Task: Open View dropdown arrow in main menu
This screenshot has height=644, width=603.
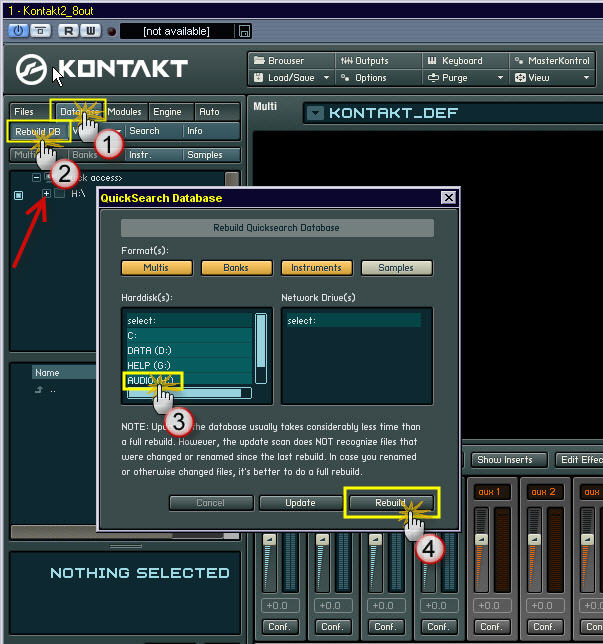Action: 587,77
